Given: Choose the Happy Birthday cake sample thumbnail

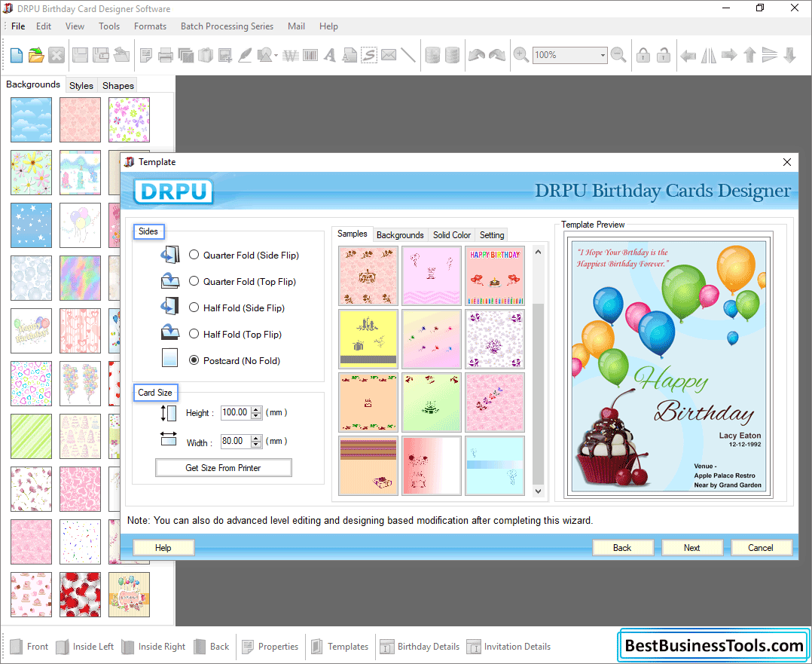Looking at the screenshot, I should click(495, 276).
